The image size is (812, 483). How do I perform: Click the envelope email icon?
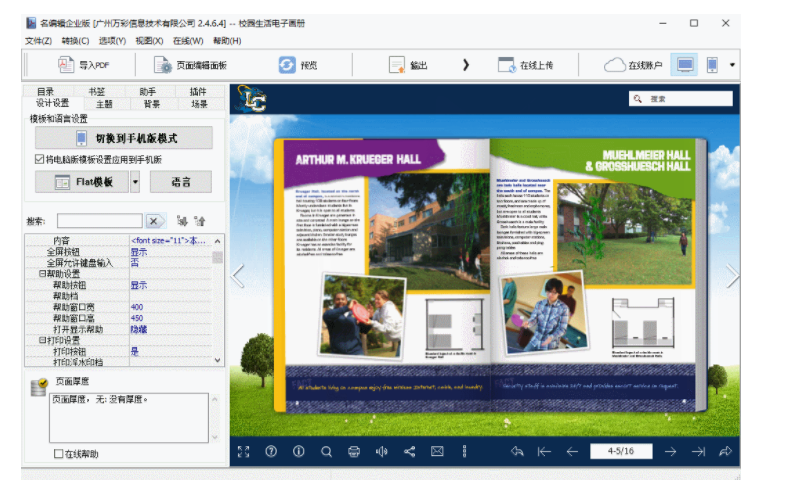click(437, 452)
